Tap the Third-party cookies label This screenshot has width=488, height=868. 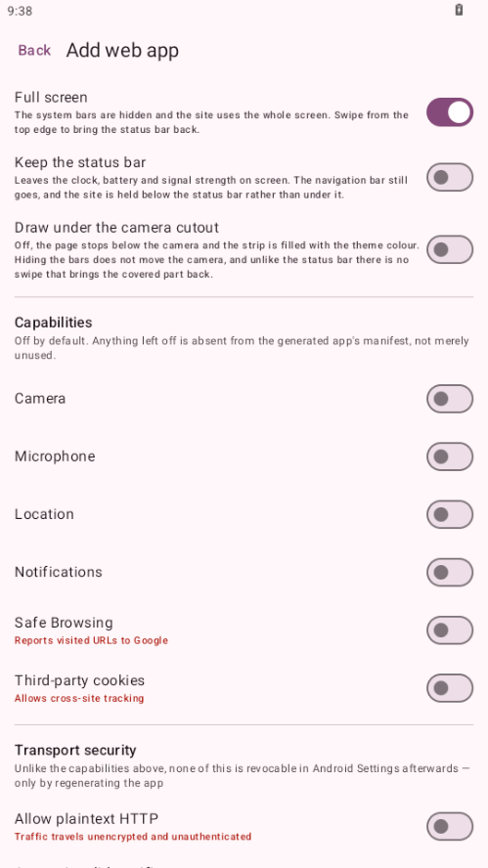click(x=79, y=680)
